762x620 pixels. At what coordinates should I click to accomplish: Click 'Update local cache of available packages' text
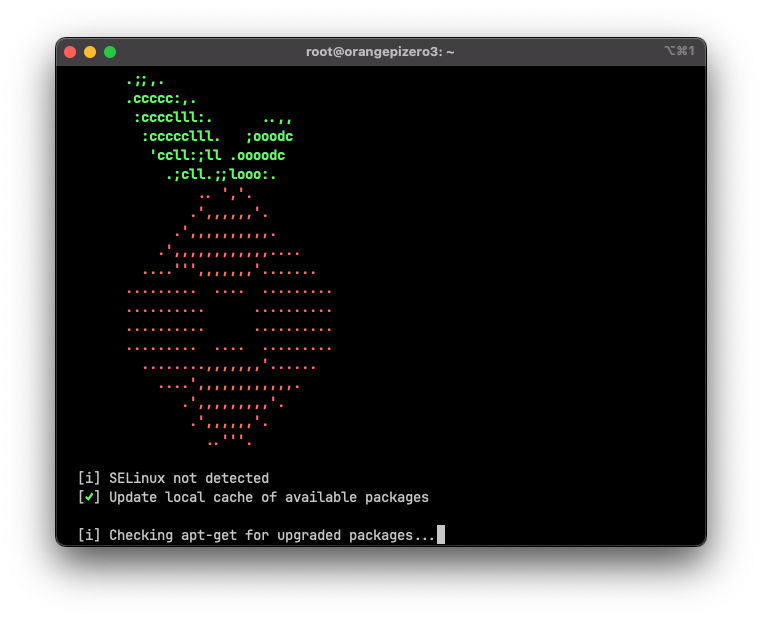[x=269, y=497]
